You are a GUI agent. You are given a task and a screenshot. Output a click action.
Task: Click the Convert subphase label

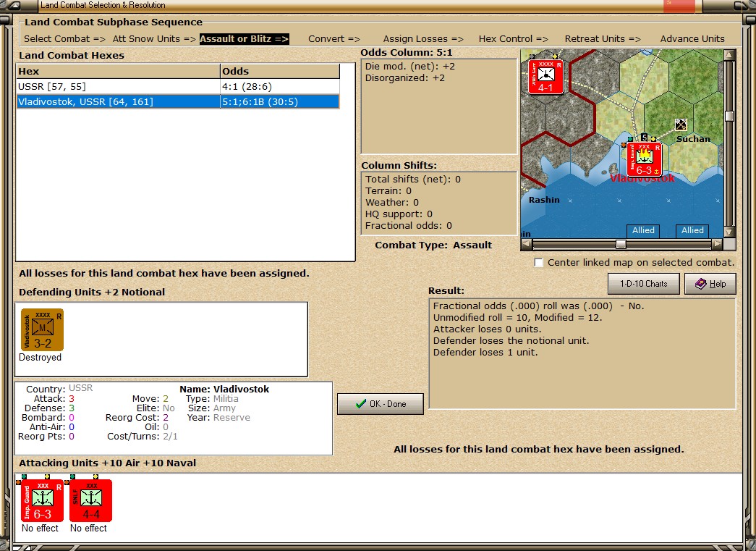(x=334, y=38)
